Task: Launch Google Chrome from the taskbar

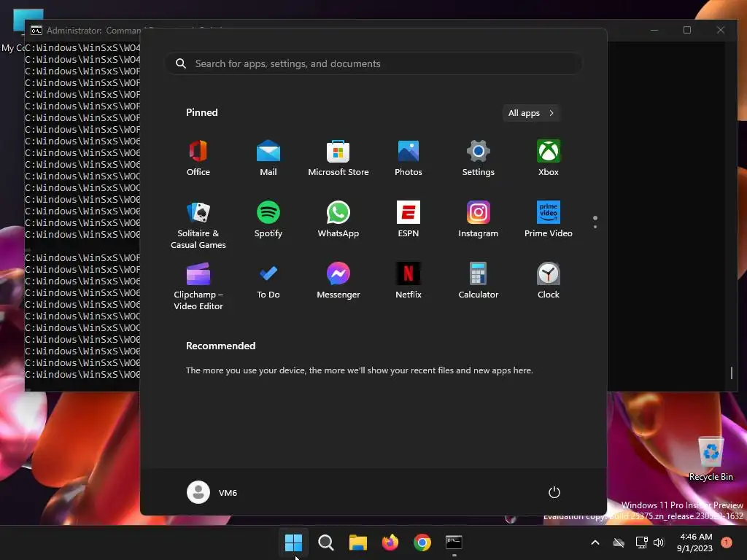Action: (x=422, y=542)
